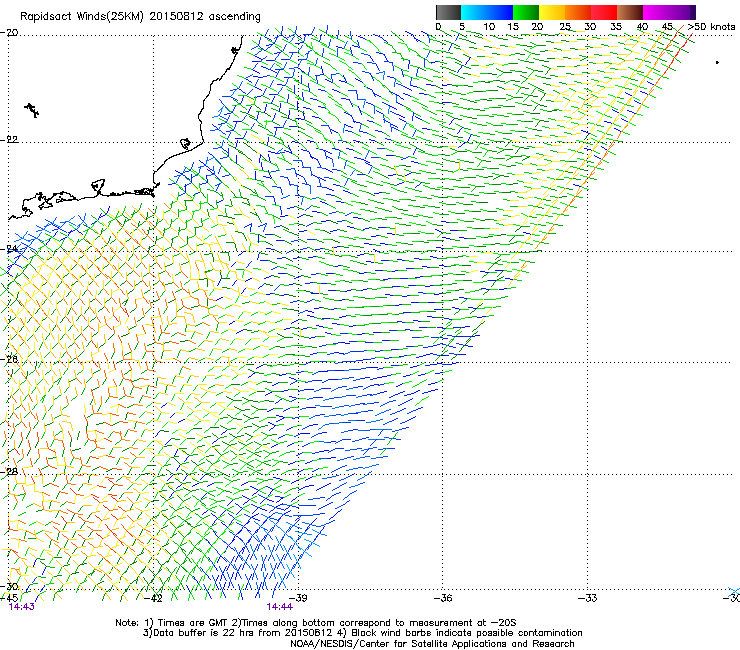Viewport: 740px width, 650px height.
Task: Click the color scale label '15'
Action: (x=513, y=27)
